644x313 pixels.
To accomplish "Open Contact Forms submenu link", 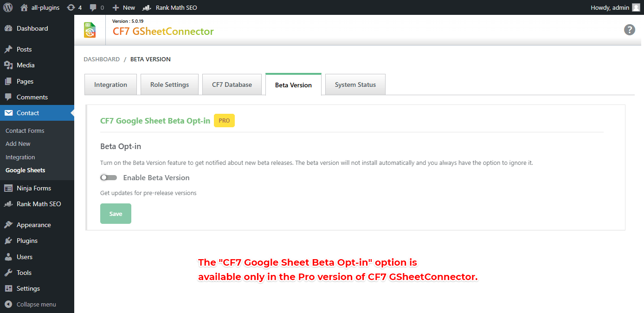I will [25, 130].
